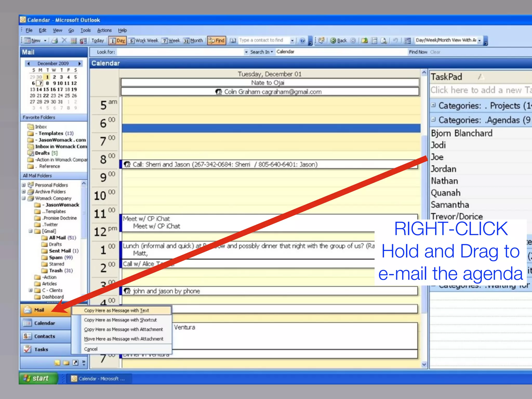Expand the Personal Folders tree node
The width and height of the screenshot is (532, 399).
click(24, 185)
